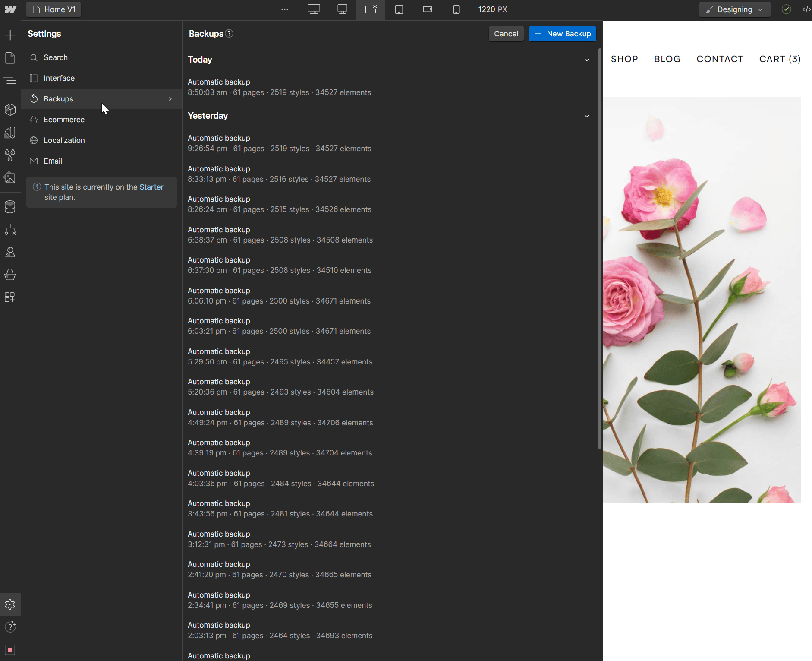
Task: Create a New Backup
Action: (x=563, y=34)
